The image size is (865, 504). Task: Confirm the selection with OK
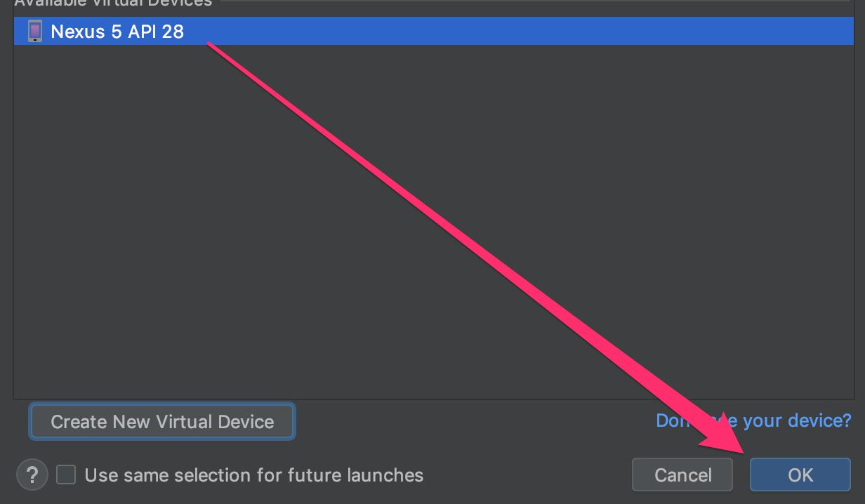pos(800,475)
